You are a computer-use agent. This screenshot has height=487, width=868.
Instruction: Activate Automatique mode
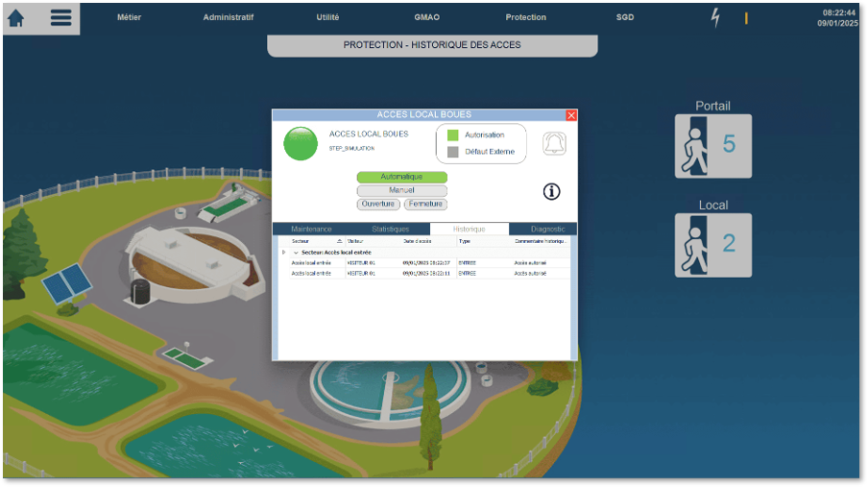point(402,177)
